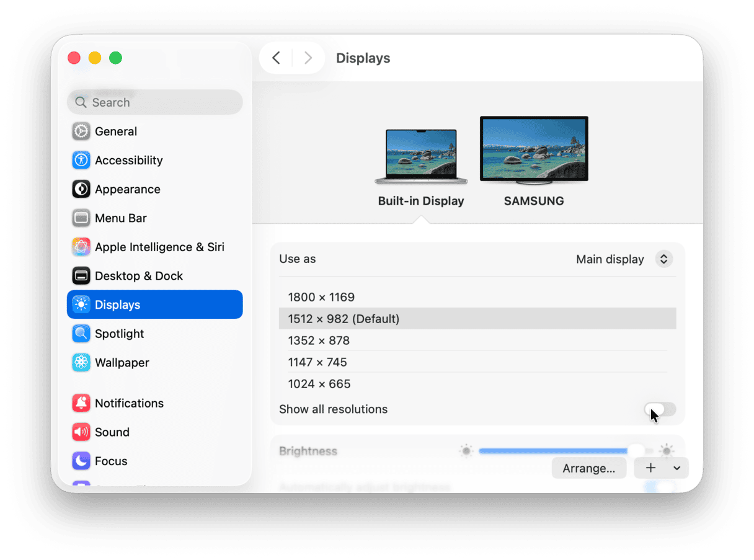
Task: Enable the Show all resolutions toggle
Action: click(660, 409)
